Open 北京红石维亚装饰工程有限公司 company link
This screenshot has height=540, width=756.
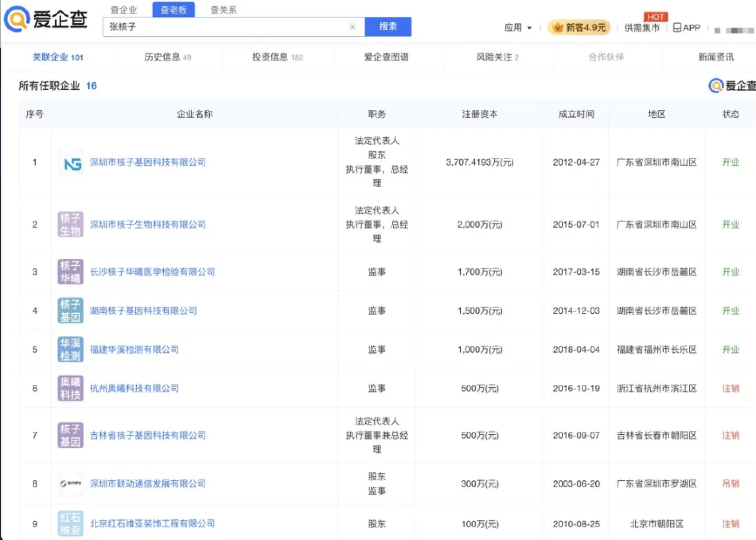(152, 524)
